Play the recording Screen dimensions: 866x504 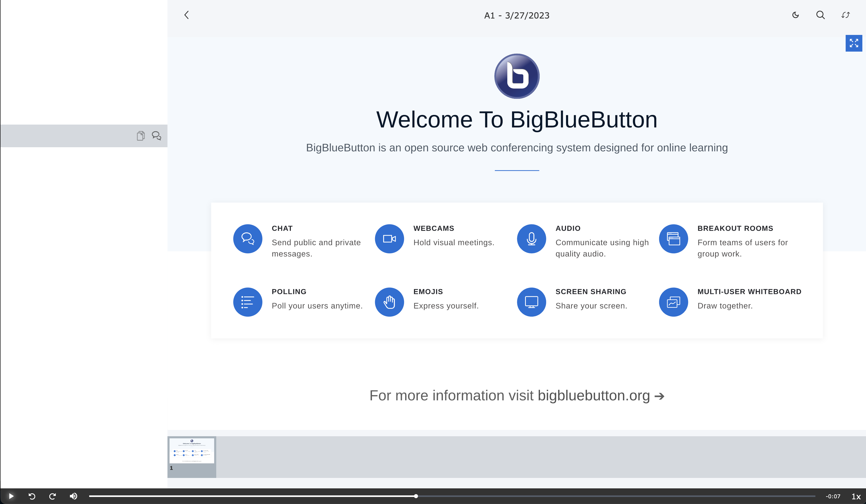pos(11,496)
